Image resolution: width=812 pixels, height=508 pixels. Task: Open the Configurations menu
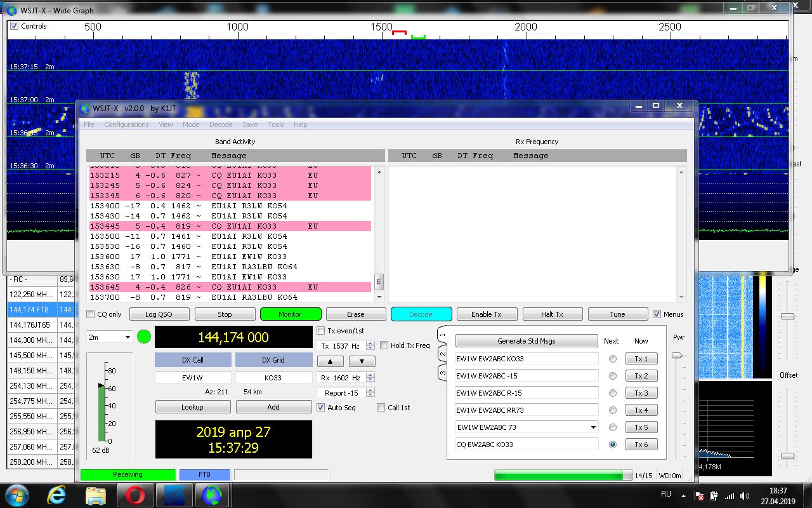pos(126,124)
